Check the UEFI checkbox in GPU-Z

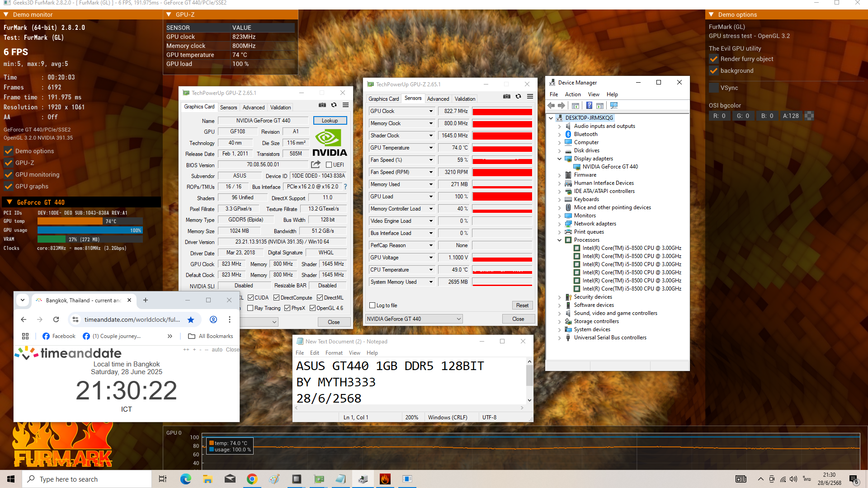pyautogui.click(x=329, y=165)
